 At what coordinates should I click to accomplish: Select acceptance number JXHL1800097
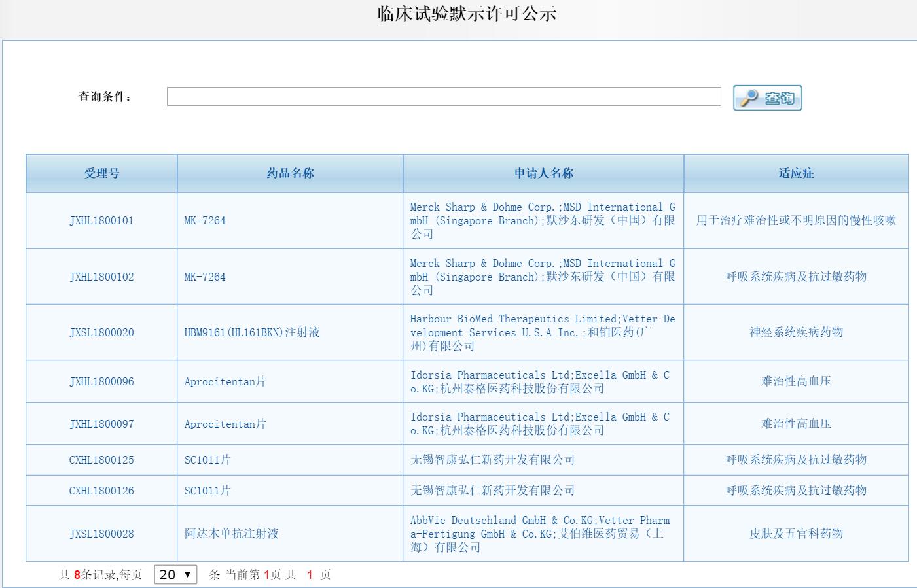pos(101,424)
